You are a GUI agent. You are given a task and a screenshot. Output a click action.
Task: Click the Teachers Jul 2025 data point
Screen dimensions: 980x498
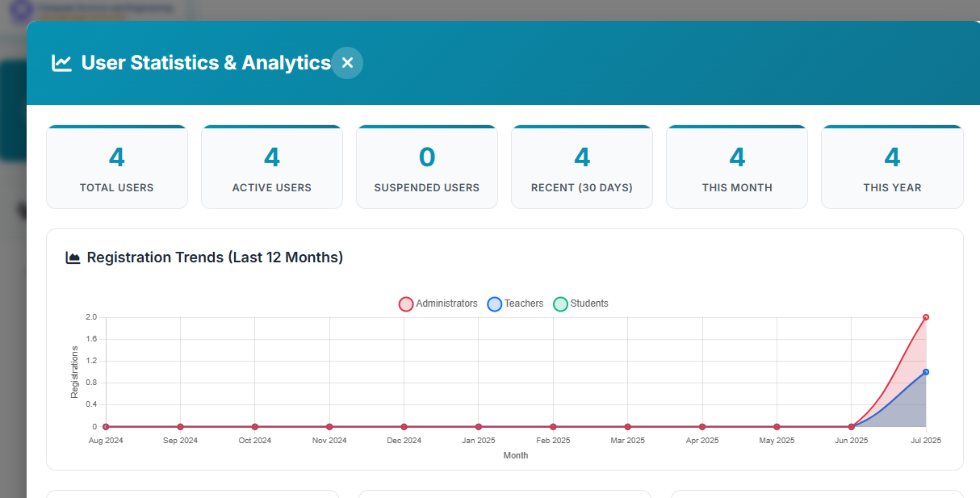[x=926, y=372]
